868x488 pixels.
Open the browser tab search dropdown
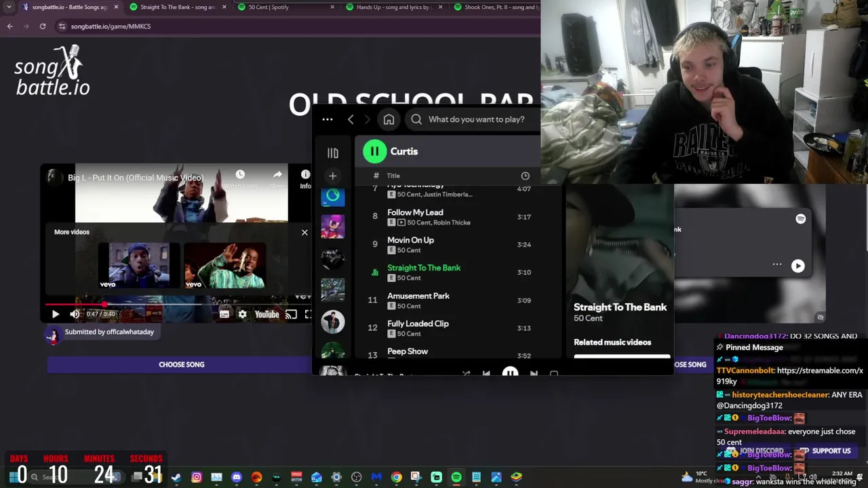tap(9, 7)
